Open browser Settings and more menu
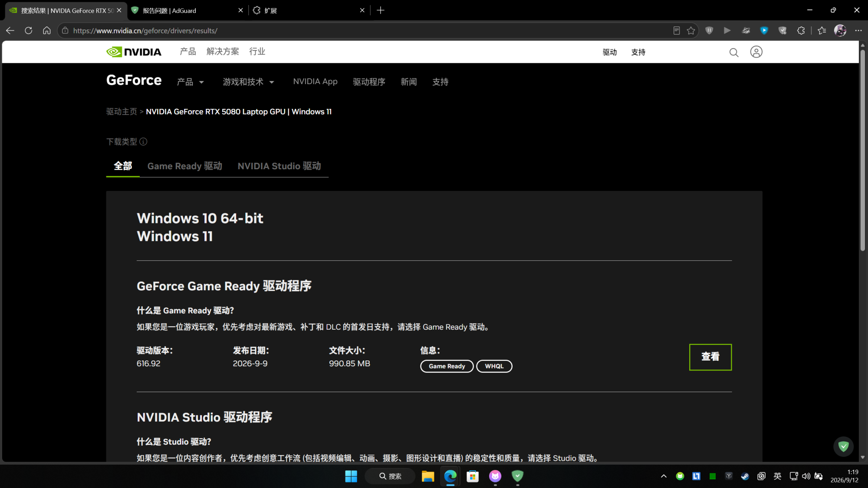Viewport: 868px width, 488px height. click(858, 30)
